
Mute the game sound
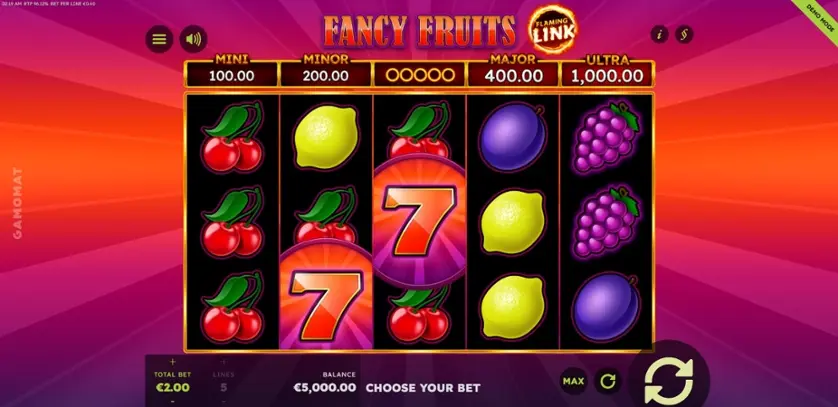click(x=193, y=39)
